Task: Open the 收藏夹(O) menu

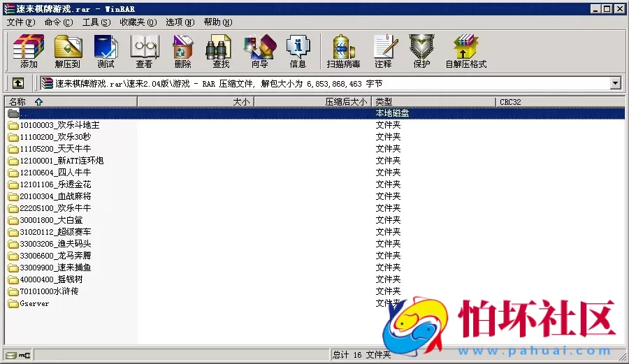Action: pyautogui.click(x=138, y=22)
